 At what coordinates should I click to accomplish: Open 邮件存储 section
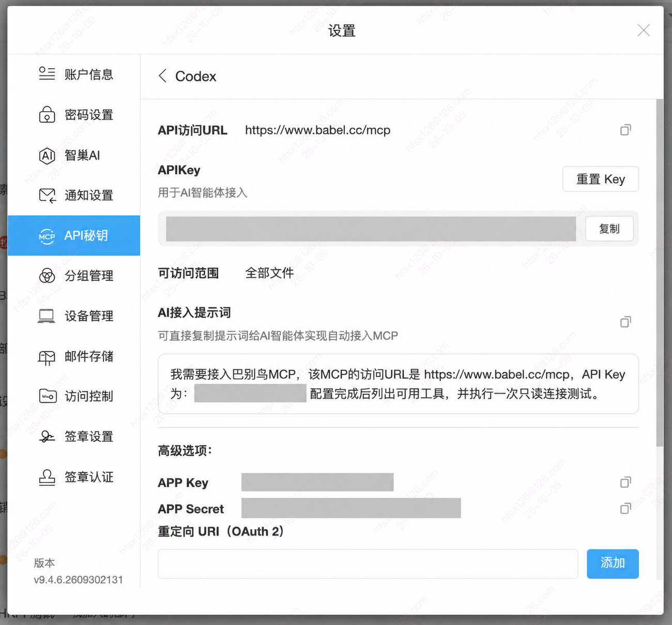point(74,356)
